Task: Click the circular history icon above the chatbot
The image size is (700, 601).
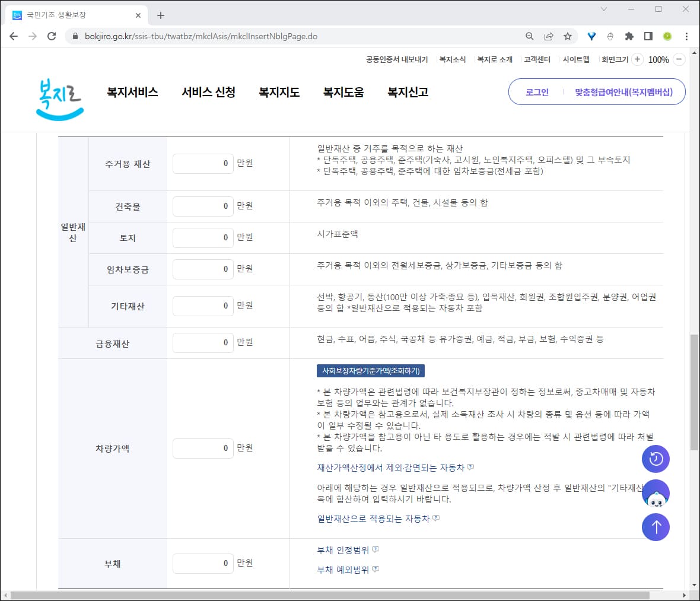Action: tap(656, 459)
